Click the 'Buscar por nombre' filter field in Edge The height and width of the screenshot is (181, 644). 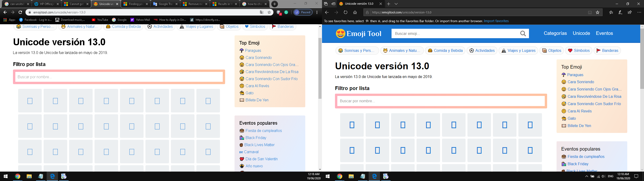pos(441,101)
